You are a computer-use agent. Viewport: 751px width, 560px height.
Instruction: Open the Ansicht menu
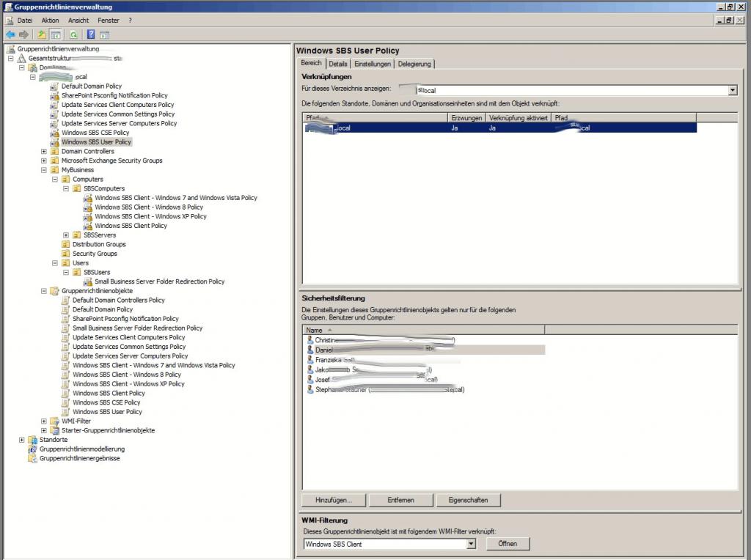(78, 20)
